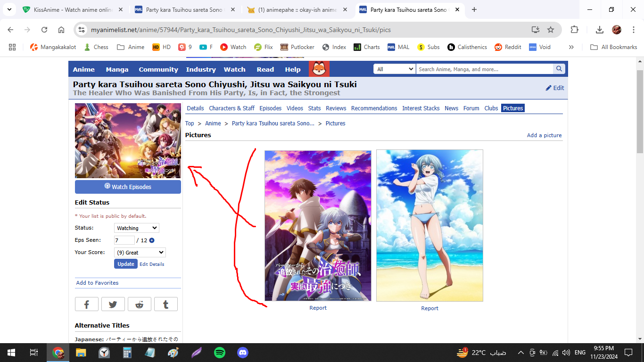Viewport: 644px width, 362px height.
Task: Open File Explorer from taskbar
Action: tap(81, 353)
